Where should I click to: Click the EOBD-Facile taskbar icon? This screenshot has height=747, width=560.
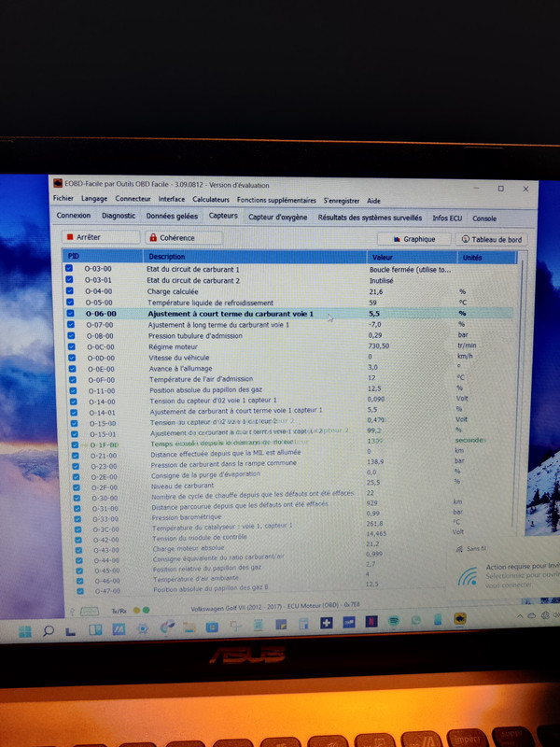(x=460, y=618)
